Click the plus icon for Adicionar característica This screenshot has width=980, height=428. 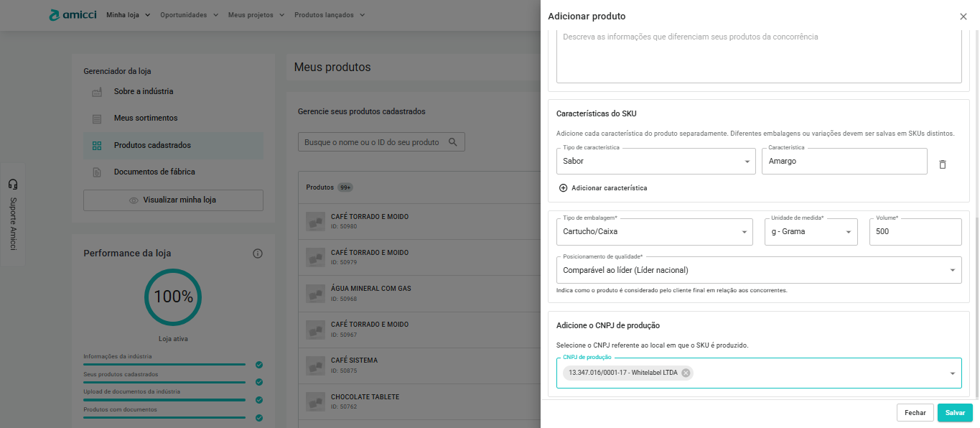coord(563,188)
